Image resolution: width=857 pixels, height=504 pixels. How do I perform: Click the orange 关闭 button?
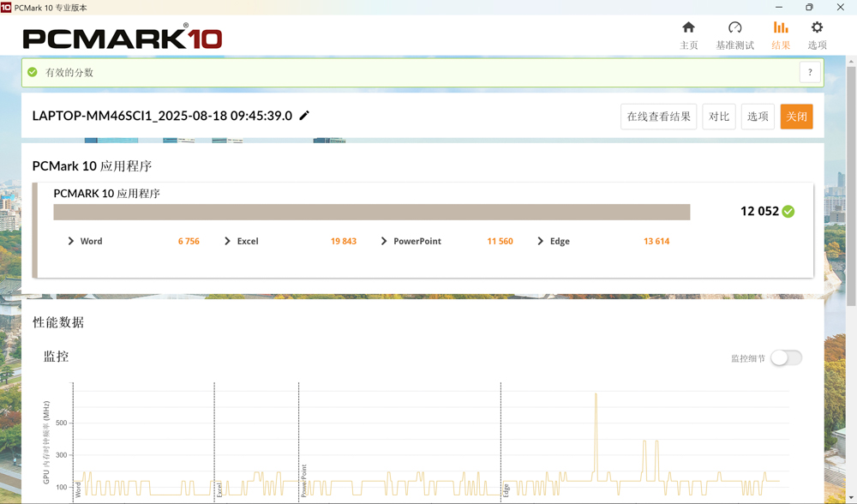(796, 117)
